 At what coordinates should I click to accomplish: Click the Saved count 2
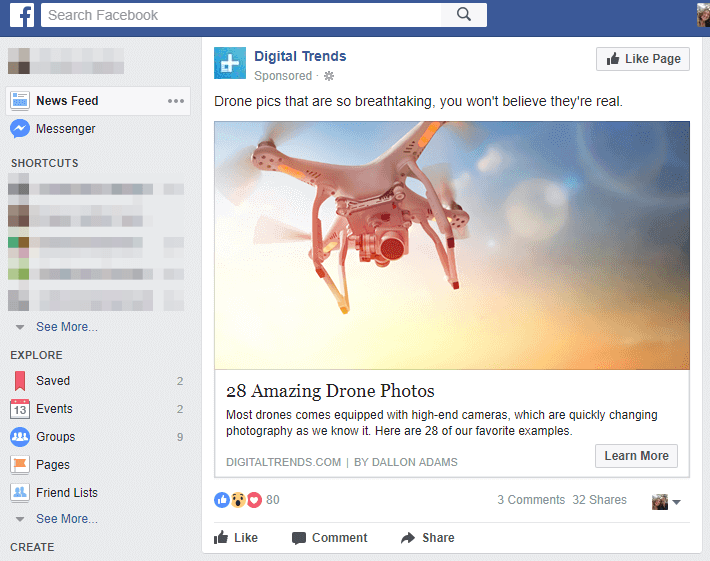point(180,381)
